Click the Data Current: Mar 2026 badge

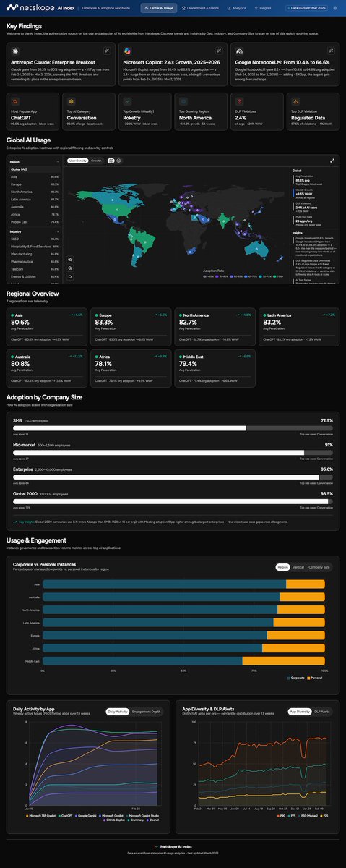(x=307, y=8)
